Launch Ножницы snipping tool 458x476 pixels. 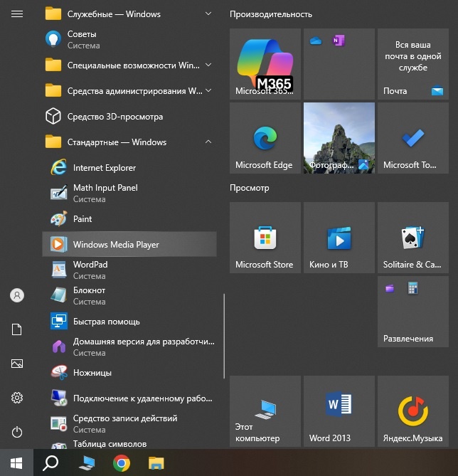tap(129, 373)
